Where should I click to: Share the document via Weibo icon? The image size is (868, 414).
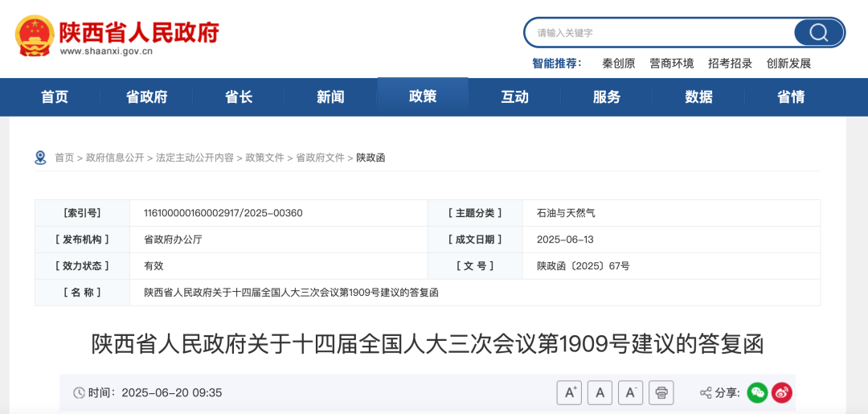782,392
